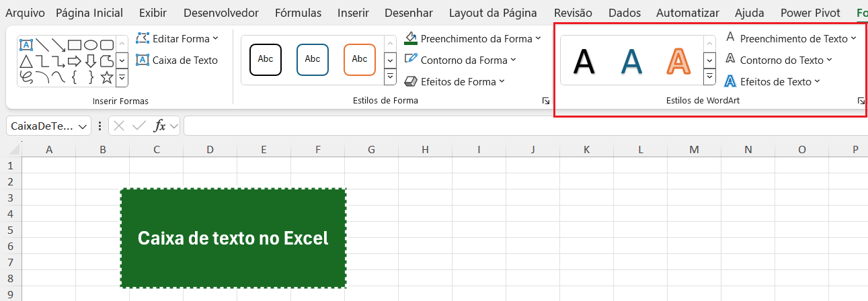868x301 pixels.
Task: Open Estilos de WordArt dialog launcher
Action: pos(861,101)
